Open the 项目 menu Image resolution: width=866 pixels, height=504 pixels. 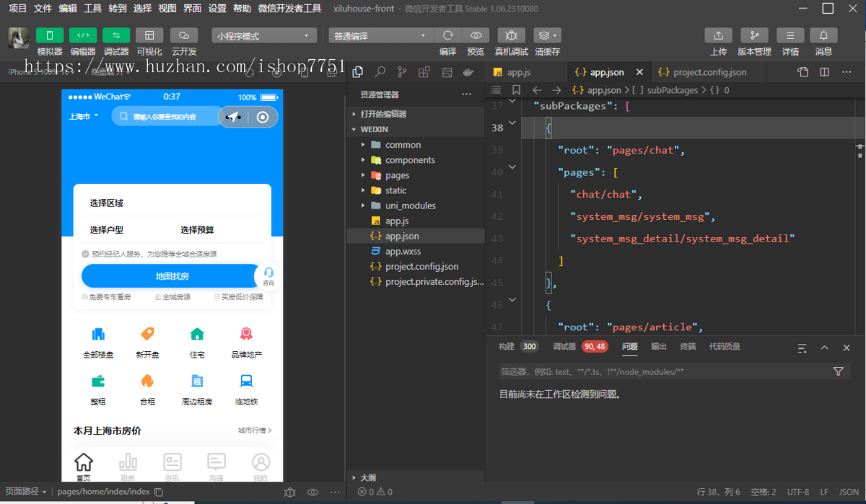tap(17, 9)
